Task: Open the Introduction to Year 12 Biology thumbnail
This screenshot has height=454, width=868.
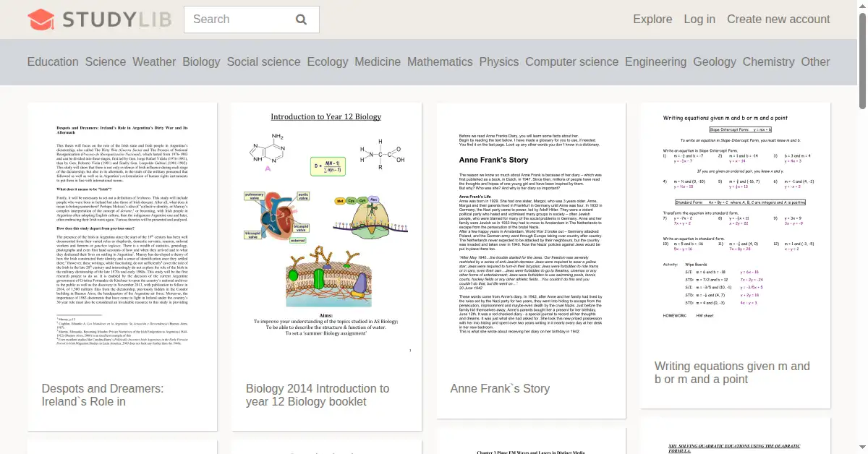Action: pyautogui.click(x=326, y=235)
